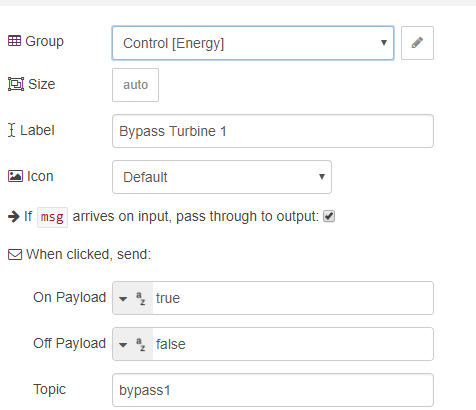Click the pencil edit group icon

tap(417, 43)
